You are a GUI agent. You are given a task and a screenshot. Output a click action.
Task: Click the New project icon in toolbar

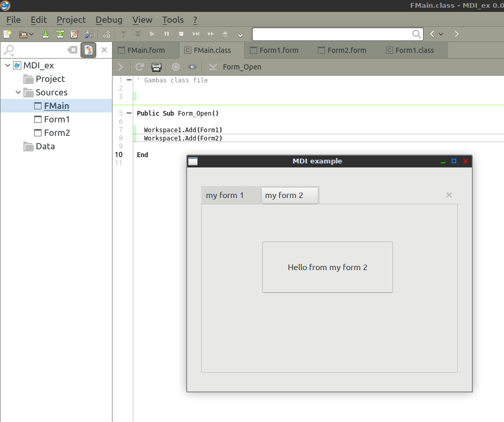pyautogui.click(x=7, y=34)
